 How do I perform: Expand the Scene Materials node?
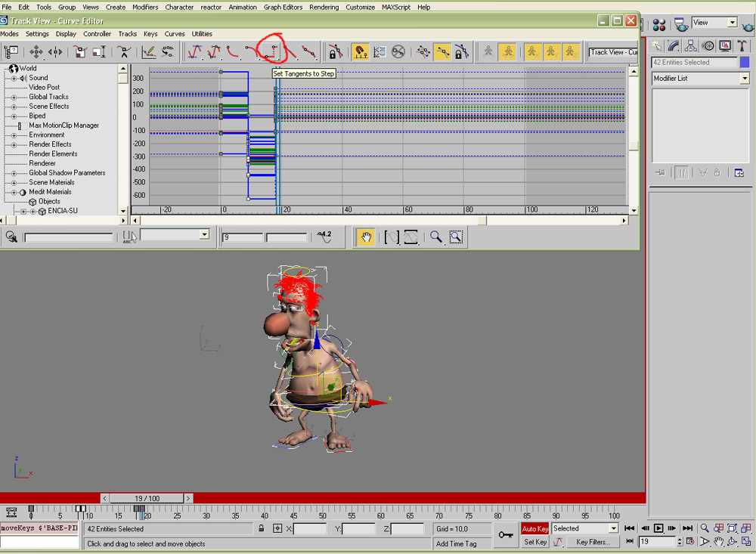(x=14, y=183)
